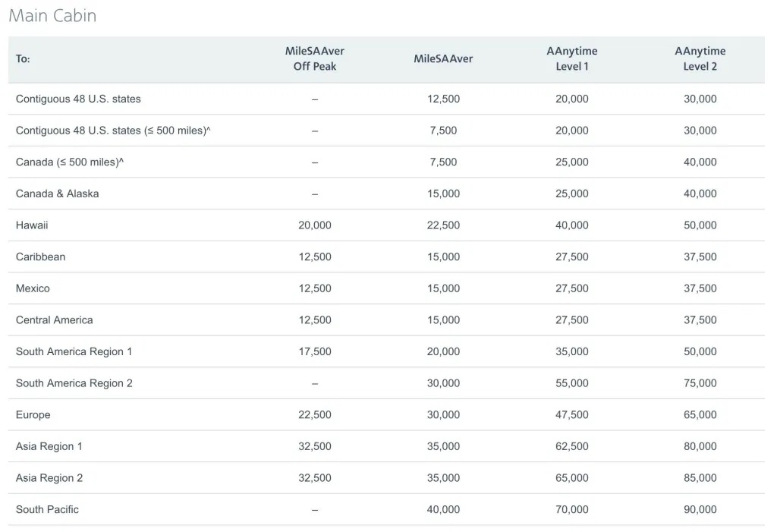
Task: Click Canada & Alaska's 15,000 MileSAAver value
Action: point(443,194)
